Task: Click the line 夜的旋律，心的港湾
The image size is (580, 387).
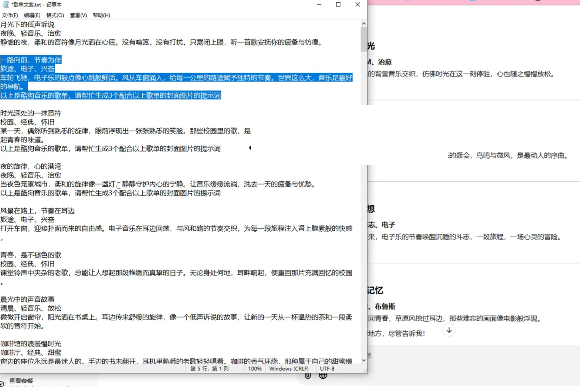Action: point(31,166)
